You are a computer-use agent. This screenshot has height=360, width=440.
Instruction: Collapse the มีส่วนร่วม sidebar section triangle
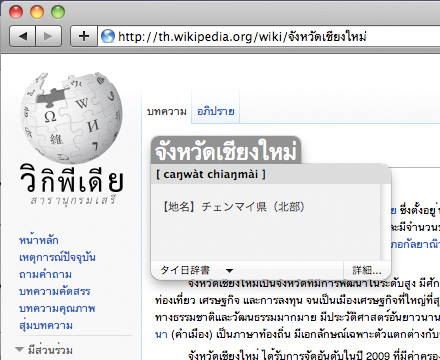click(20, 350)
